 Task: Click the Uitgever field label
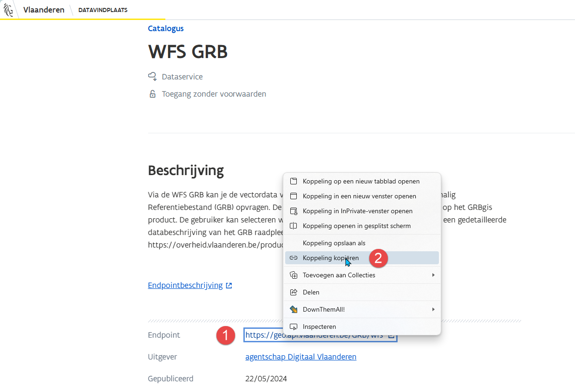(163, 357)
